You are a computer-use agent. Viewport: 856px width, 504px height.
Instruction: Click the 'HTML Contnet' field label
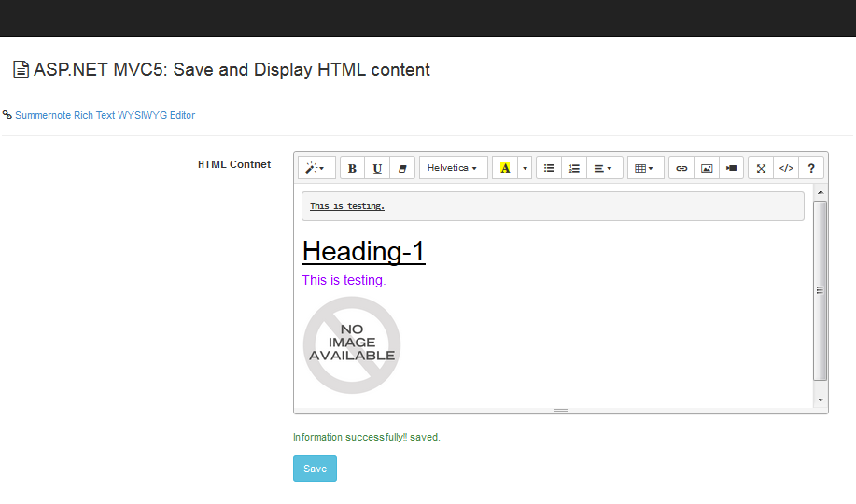tap(234, 164)
